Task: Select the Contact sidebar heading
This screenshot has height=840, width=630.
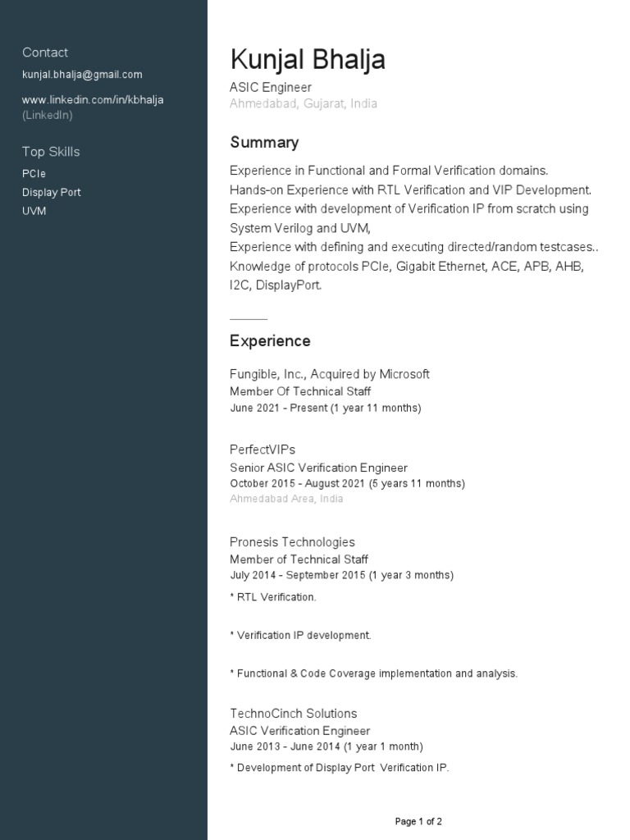Action: click(45, 52)
